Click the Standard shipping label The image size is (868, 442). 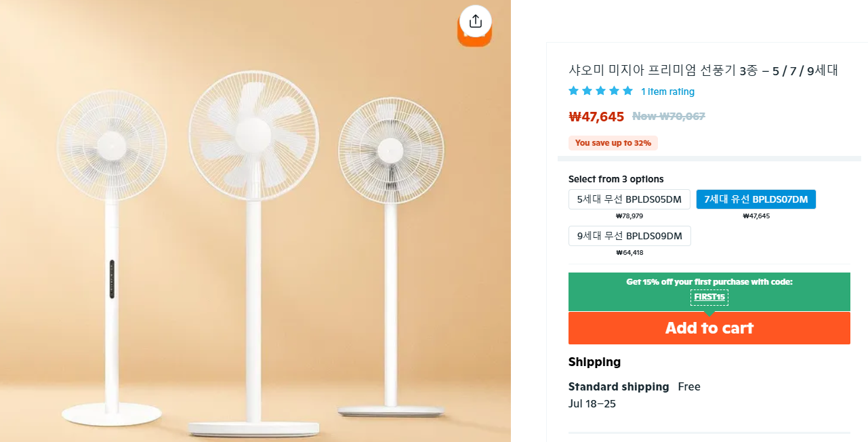click(618, 386)
